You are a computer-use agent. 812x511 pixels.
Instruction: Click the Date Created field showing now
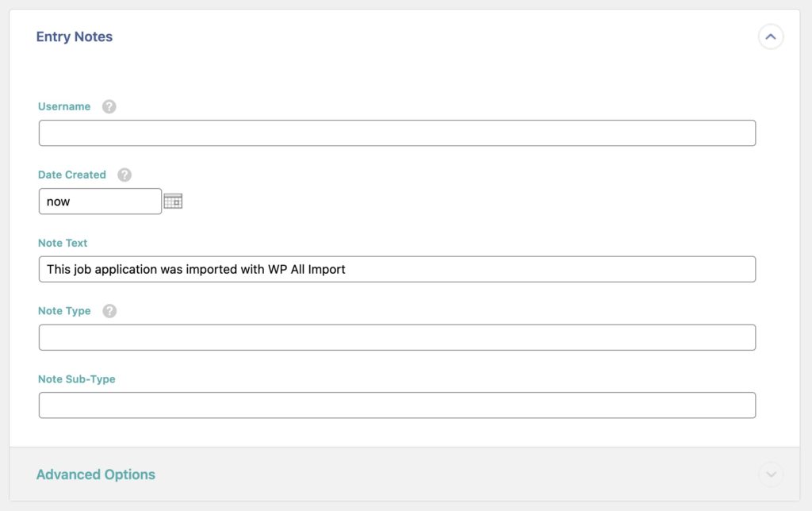click(100, 201)
